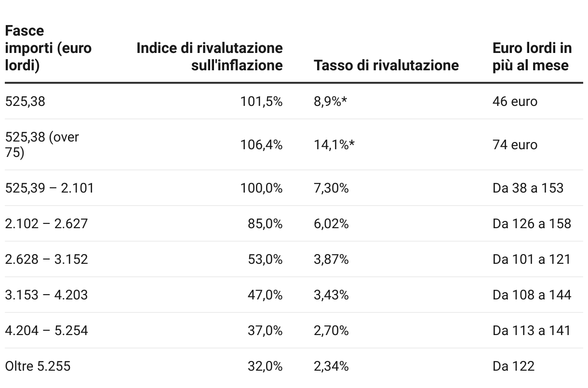
Task: Click the 74 euro cell
Action: [515, 144]
